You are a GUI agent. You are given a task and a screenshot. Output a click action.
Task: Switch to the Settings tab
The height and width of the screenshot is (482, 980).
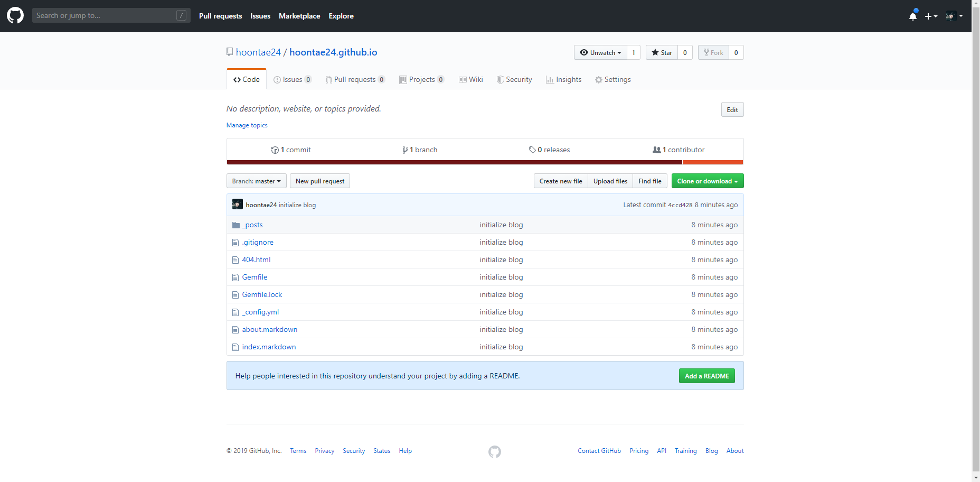coord(613,79)
